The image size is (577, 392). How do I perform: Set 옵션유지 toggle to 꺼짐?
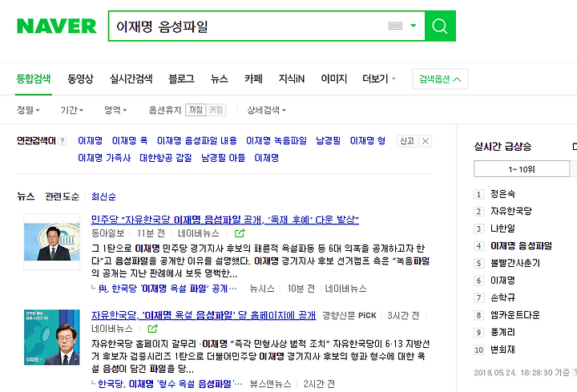[196, 110]
